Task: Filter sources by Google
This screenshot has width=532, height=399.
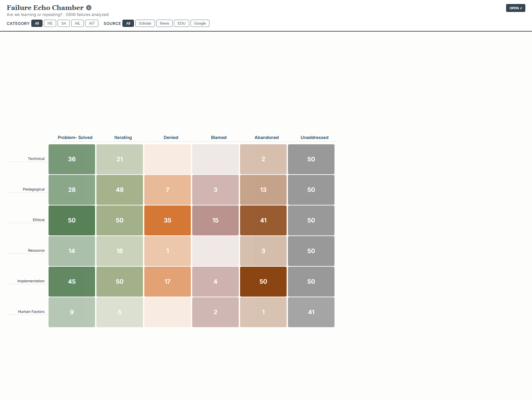Action: pos(200,23)
